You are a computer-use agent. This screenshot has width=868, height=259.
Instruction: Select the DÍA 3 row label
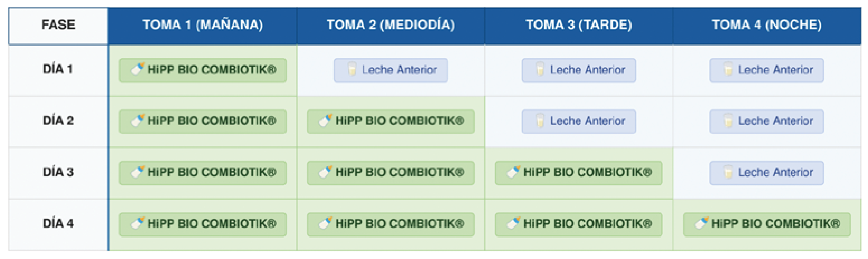58,172
